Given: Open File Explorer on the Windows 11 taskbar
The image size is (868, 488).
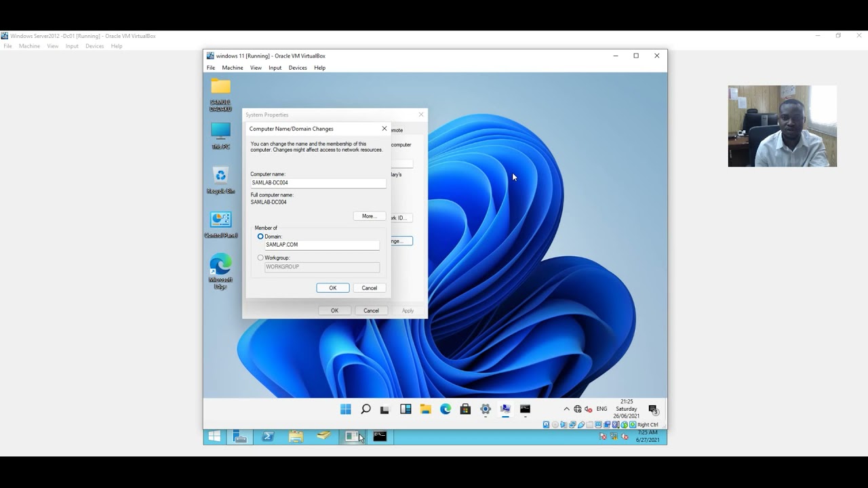Looking at the screenshot, I should point(425,409).
